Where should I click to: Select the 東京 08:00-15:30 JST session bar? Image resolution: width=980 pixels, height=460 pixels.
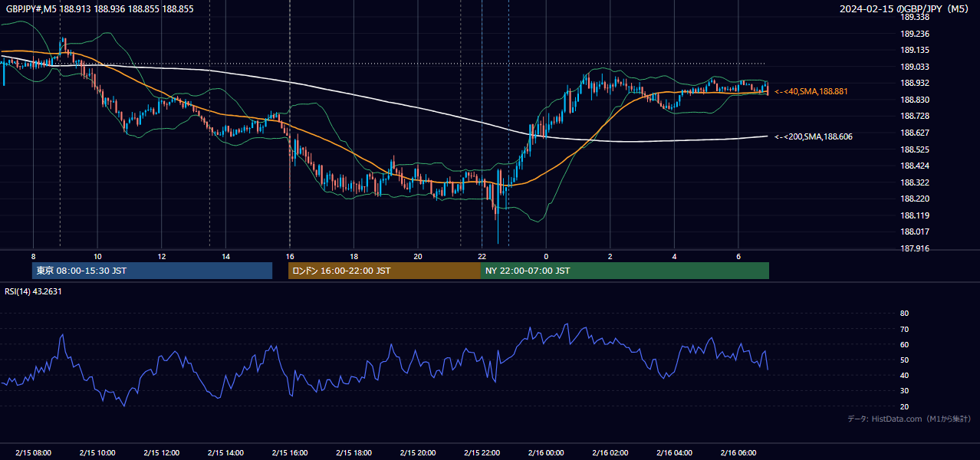(152, 271)
